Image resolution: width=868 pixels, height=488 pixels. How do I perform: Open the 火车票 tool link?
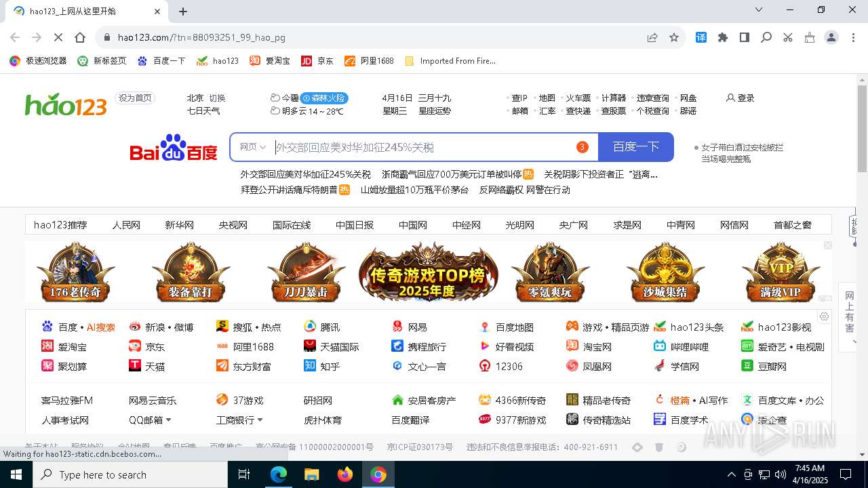coord(578,98)
